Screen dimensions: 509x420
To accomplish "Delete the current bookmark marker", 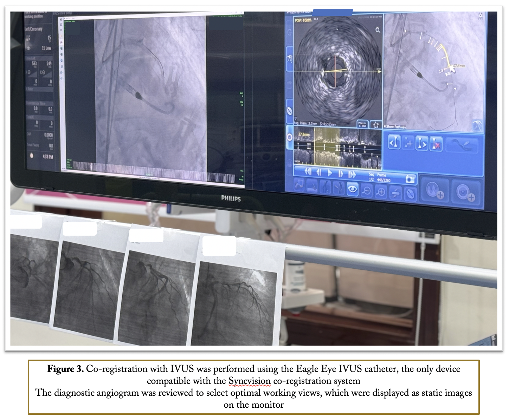I will point(436,144).
